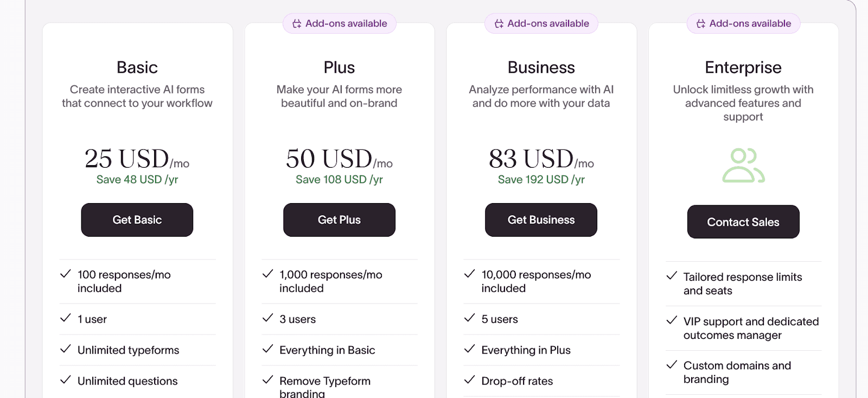The height and width of the screenshot is (398, 868).
Task: Click checkmark beside 100 responses/mo included
Action: coord(66,274)
